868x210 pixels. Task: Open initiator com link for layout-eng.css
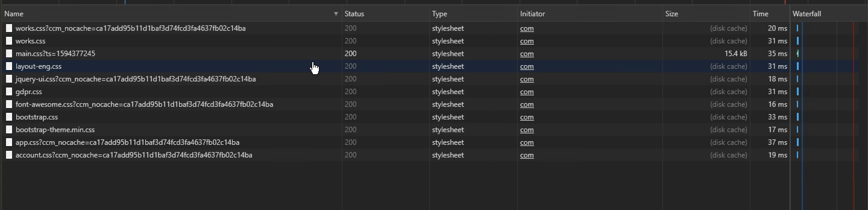coord(527,66)
